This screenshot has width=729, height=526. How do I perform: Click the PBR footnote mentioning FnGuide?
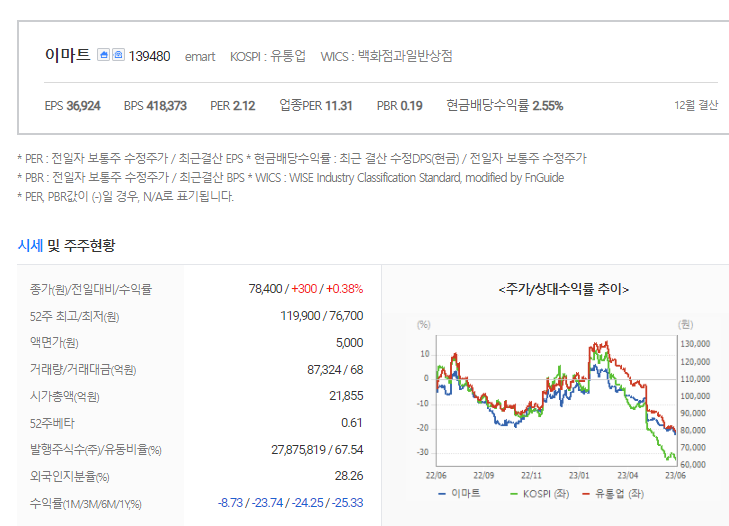pyautogui.click(x=291, y=178)
